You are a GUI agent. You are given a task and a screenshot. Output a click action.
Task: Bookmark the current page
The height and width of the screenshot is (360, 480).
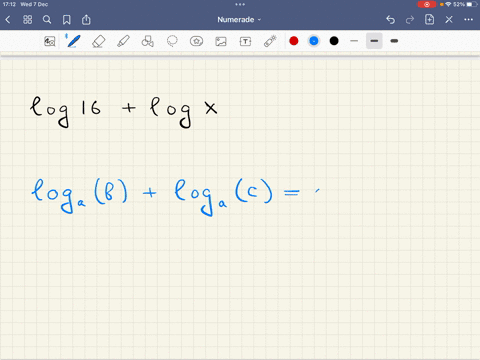(67, 20)
